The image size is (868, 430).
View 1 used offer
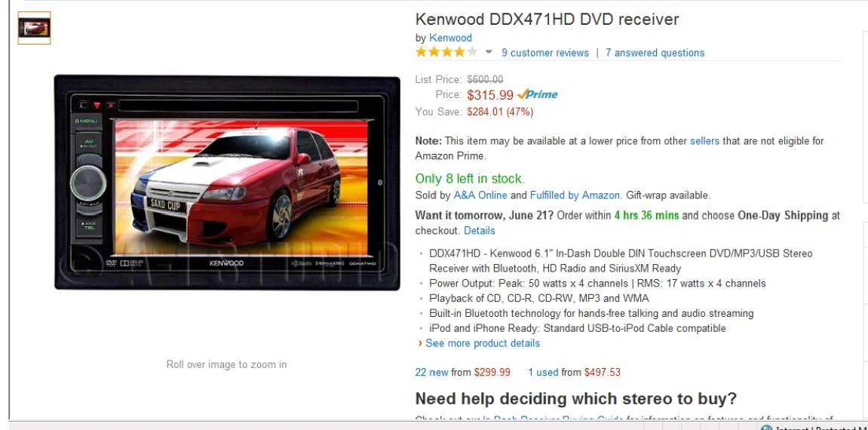click(543, 373)
